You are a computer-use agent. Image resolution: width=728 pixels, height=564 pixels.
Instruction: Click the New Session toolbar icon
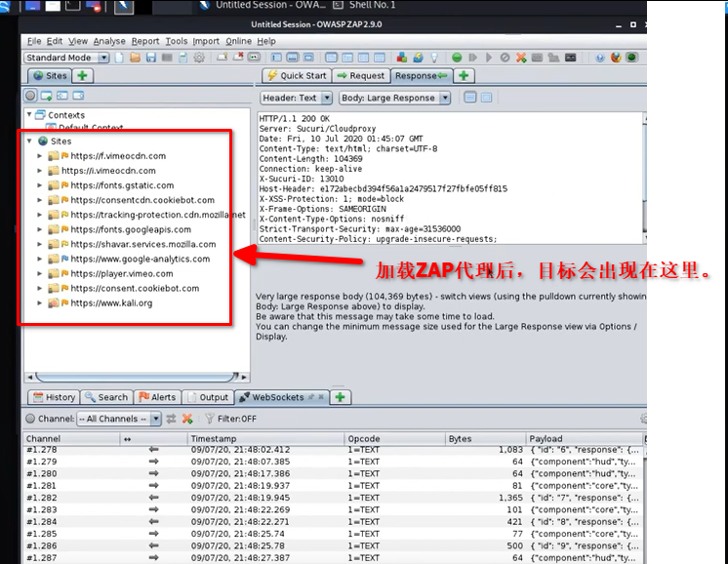click(120, 58)
